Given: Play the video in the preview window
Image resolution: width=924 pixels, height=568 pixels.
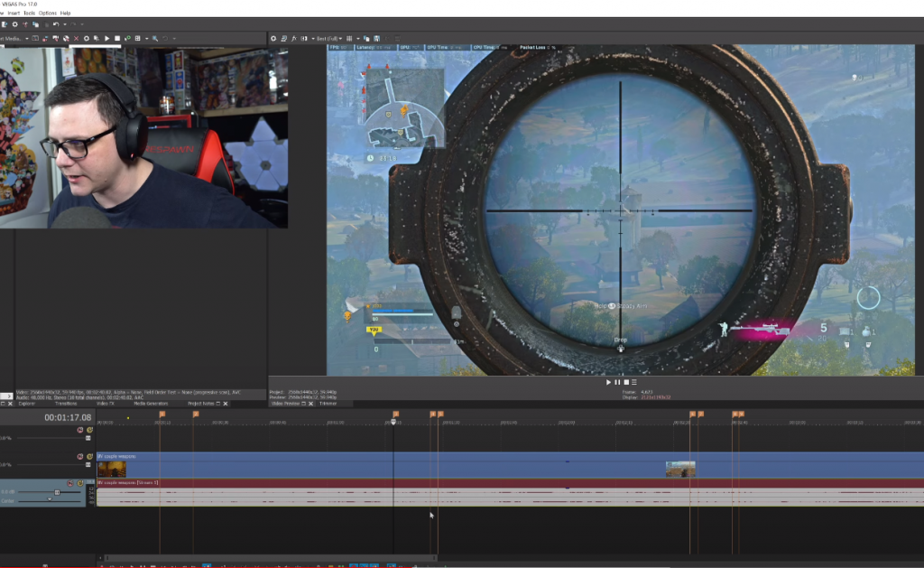Looking at the screenshot, I should [x=609, y=382].
